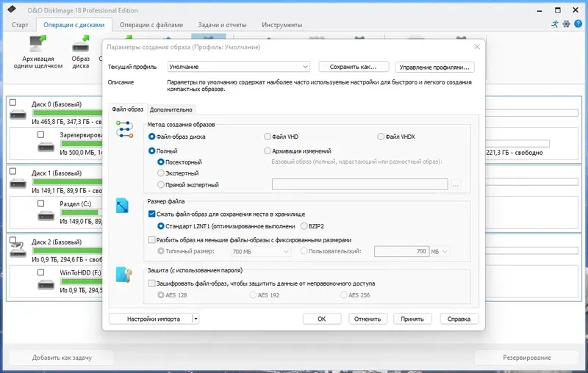Screen dimensions: 588x373
Task: Open the Операции с файлами tab
Action: pos(151,25)
